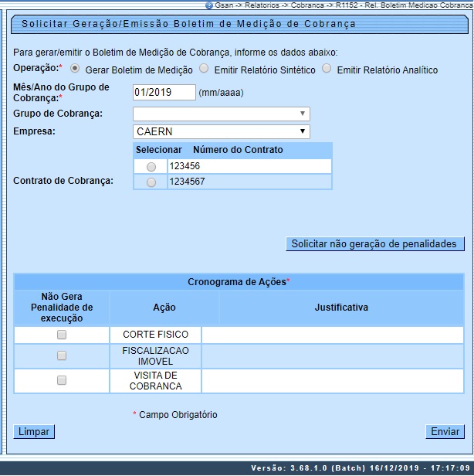Click the Número do Contrato column header
The height and width of the screenshot is (476, 474).
coord(238,150)
